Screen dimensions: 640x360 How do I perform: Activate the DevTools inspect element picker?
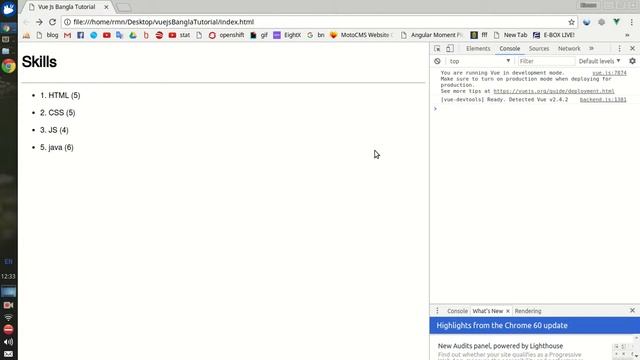click(437, 49)
